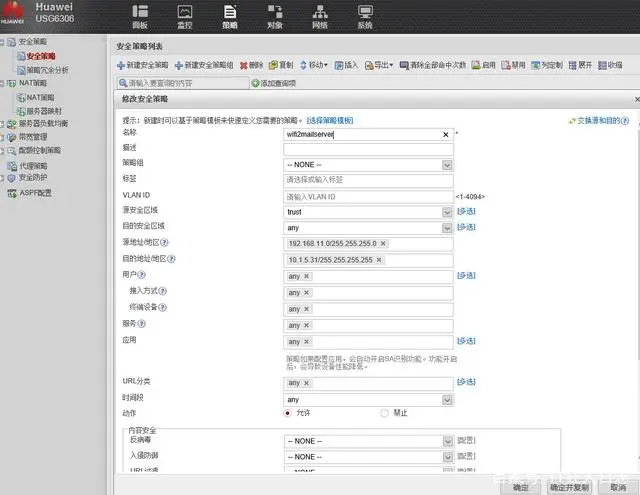Screen dimensions: 640x495
Task: Expand 带宽管理 tree node
Action: (x=2, y=137)
